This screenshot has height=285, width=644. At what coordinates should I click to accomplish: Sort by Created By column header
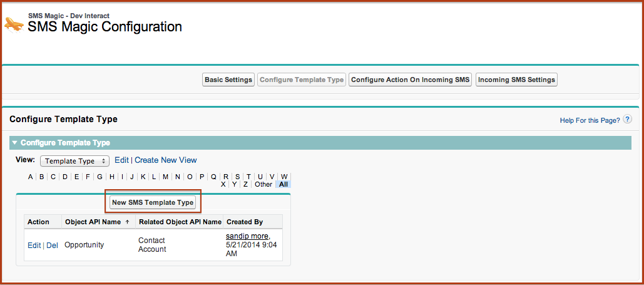tap(244, 222)
